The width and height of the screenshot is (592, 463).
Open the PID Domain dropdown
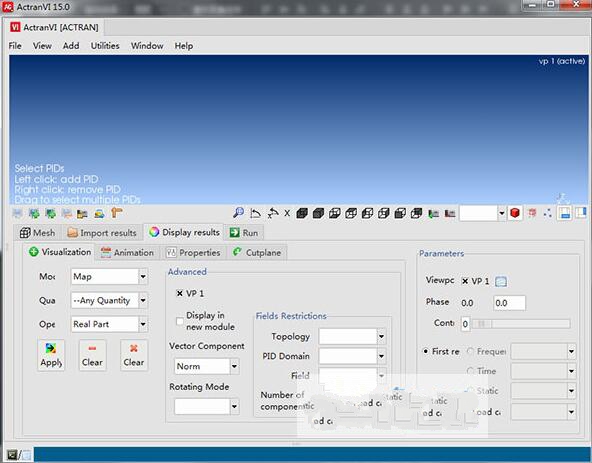352,356
